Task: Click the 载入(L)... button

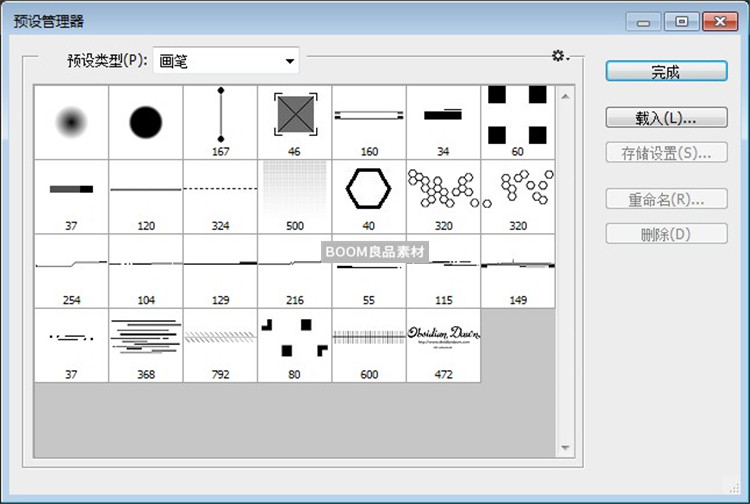Action: pos(665,118)
